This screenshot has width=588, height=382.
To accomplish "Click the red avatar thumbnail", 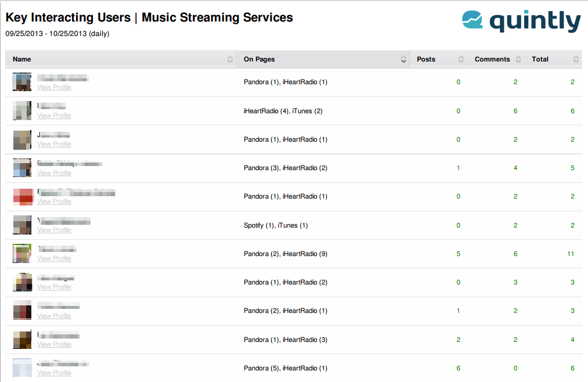I will click(23, 197).
